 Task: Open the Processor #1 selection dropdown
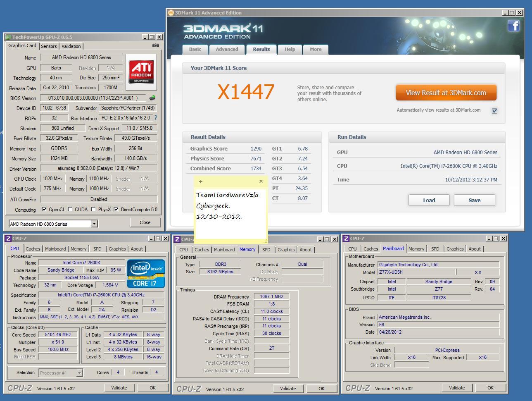point(80,373)
